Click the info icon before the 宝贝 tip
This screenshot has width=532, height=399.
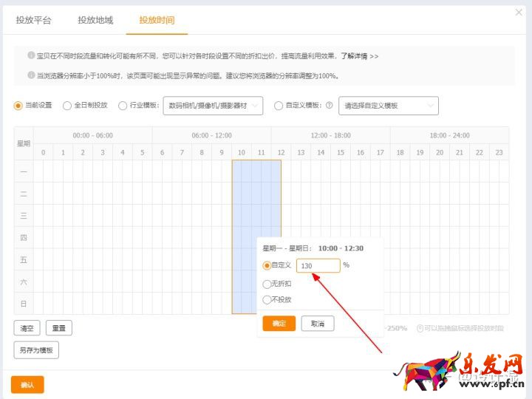point(31,55)
